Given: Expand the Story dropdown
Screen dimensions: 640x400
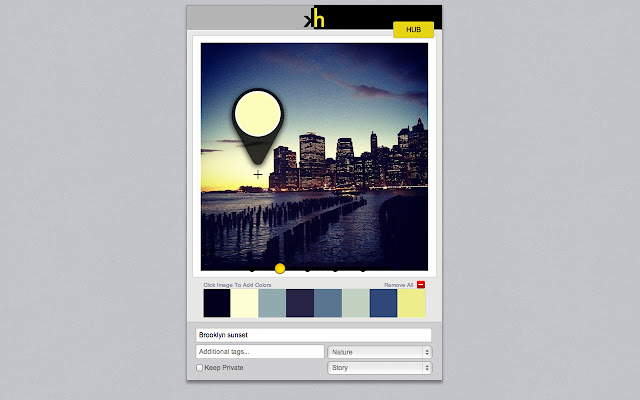Looking at the screenshot, I should point(380,368).
